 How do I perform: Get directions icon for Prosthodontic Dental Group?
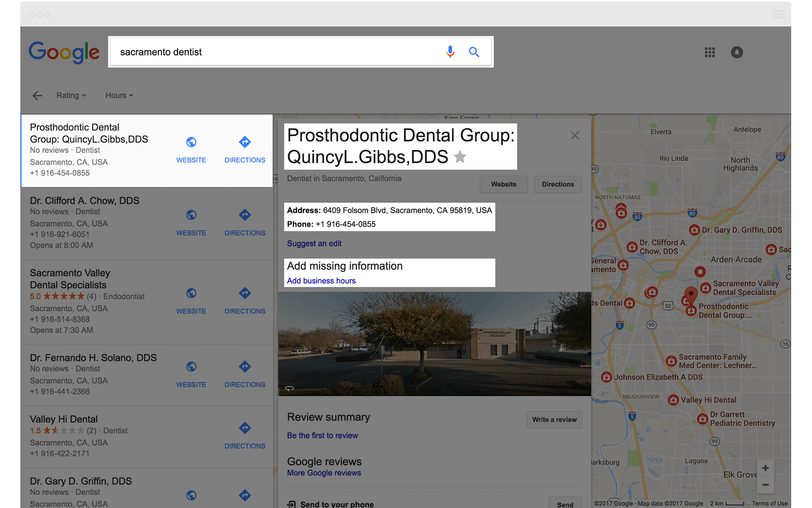click(245, 142)
